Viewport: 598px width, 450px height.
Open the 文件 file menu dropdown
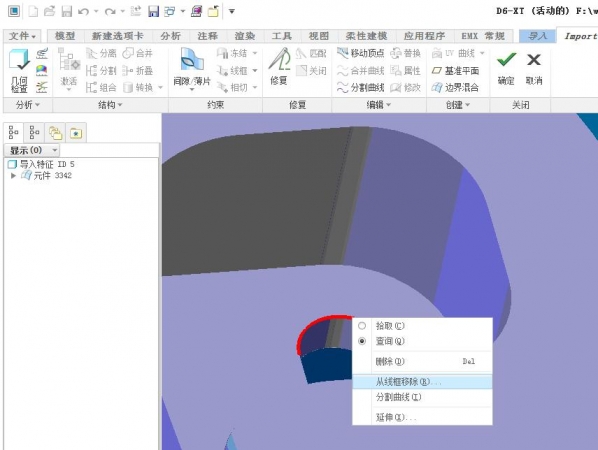[22, 36]
